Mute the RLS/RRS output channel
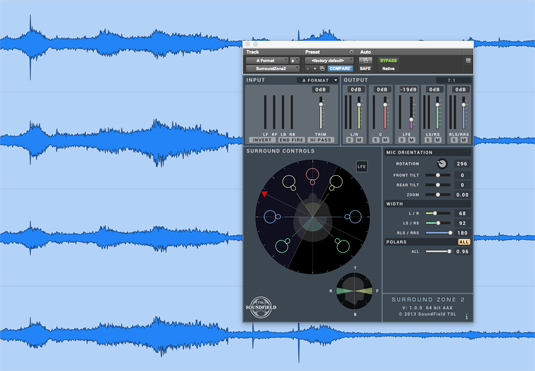The image size is (535, 371). coord(463,140)
